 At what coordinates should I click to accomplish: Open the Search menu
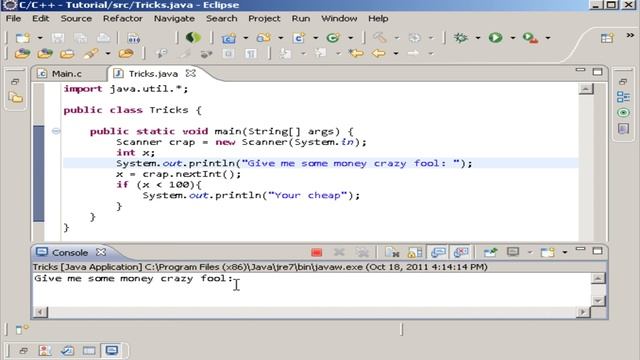pyautogui.click(x=221, y=18)
